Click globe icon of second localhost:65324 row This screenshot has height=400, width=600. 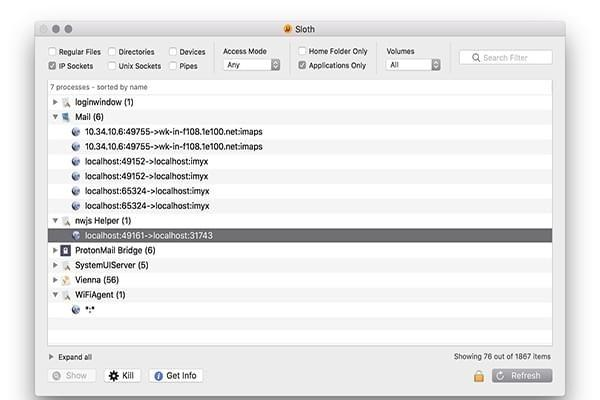pyautogui.click(x=76, y=206)
